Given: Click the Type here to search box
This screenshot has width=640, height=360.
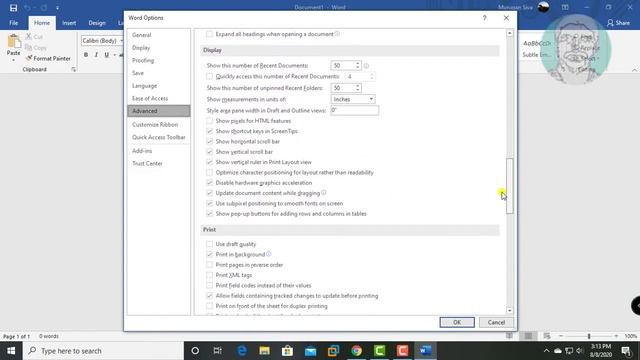Looking at the screenshot, I should coord(104,351).
